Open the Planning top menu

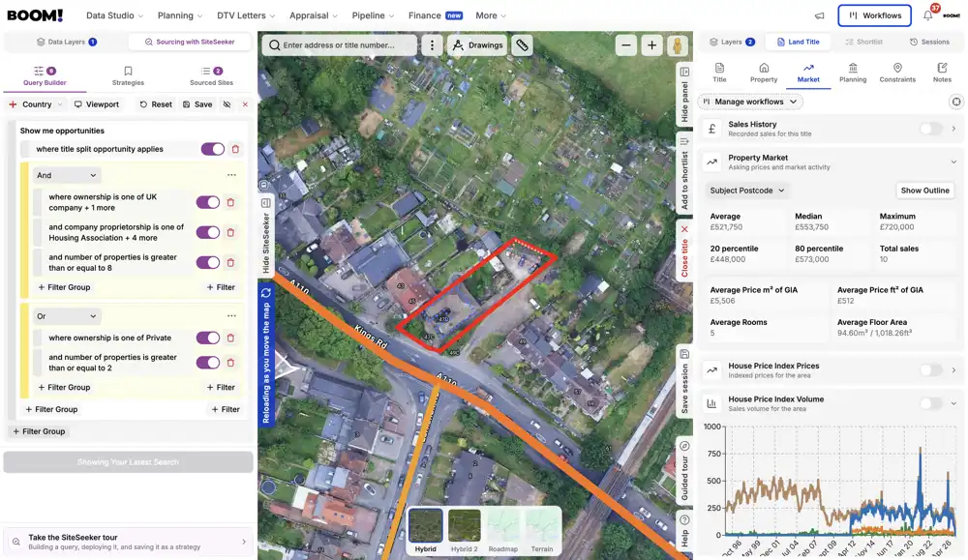(x=180, y=15)
